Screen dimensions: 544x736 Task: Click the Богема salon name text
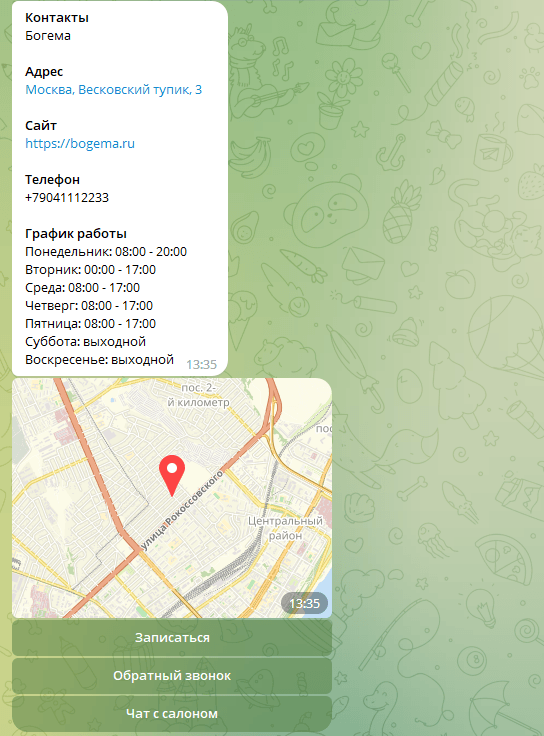click(48, 36)
